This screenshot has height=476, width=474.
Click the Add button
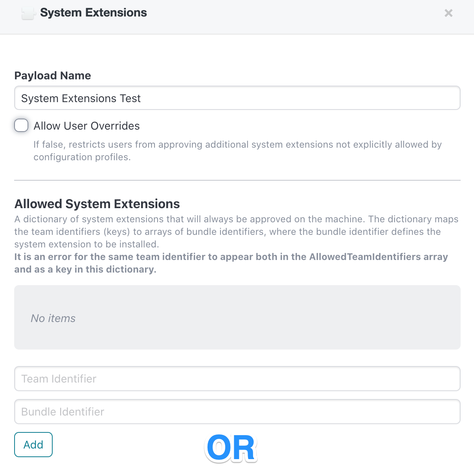33,445
